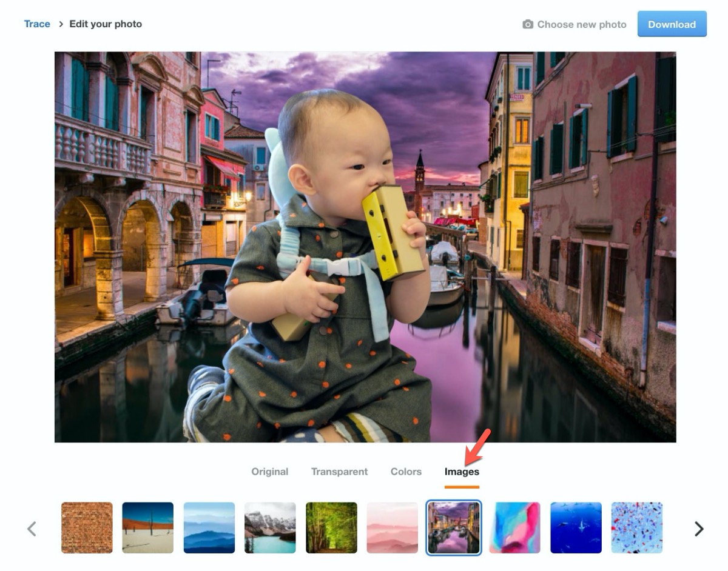The height and width of the screenshot is (571, 728).
Task: Show more backgrounds with next arrow
Action: [699, 529]
